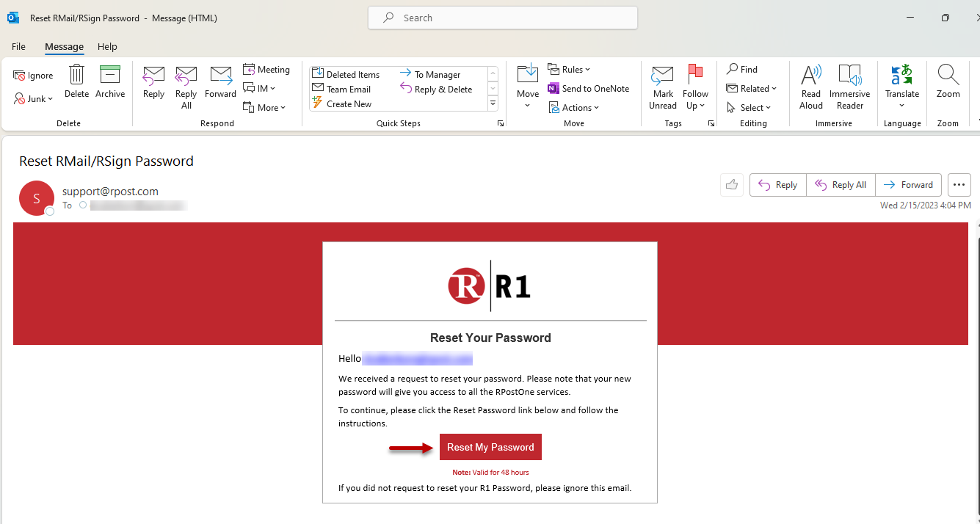Run the To Manager quick step
The height and width of the screenshot is (524, 980).
(x=430, y=74)
